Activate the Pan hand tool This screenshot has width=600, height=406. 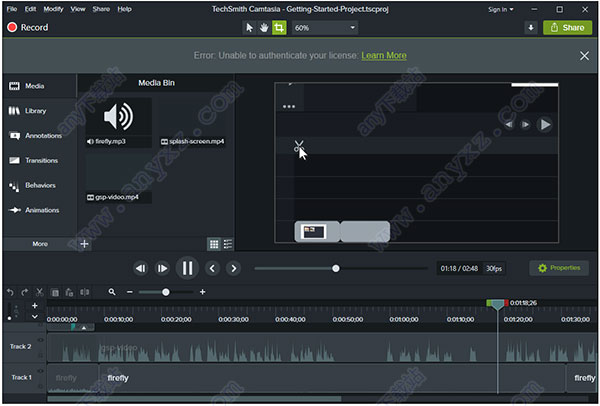264,28
